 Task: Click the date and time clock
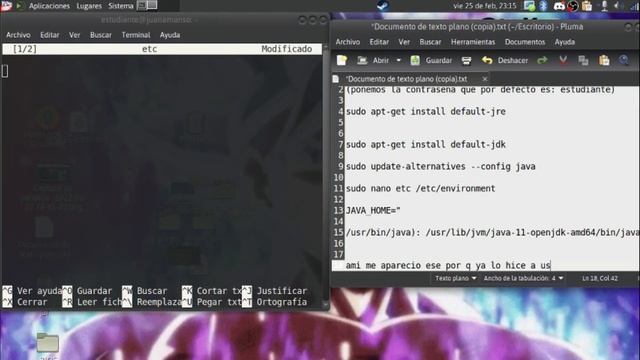coord(484,6)
